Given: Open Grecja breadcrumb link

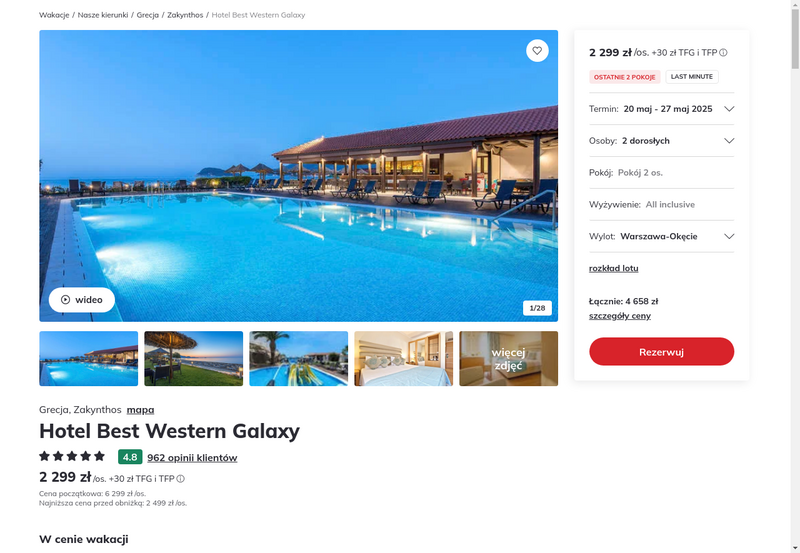Looking at the screenshot, I should (147, 15).
